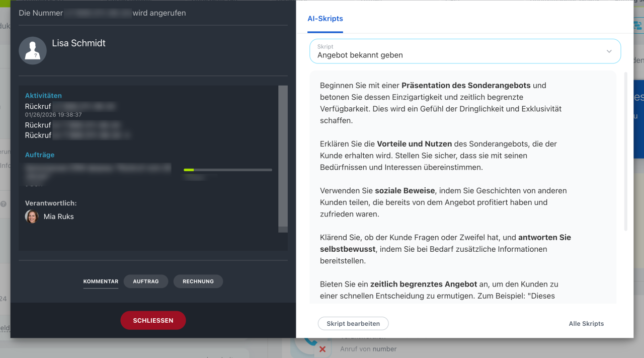Image resolution: width=644 pixels, height=358 pixels.
Task: Click Mia Ruks' profile photo
Action: click(x=32, y=217)
